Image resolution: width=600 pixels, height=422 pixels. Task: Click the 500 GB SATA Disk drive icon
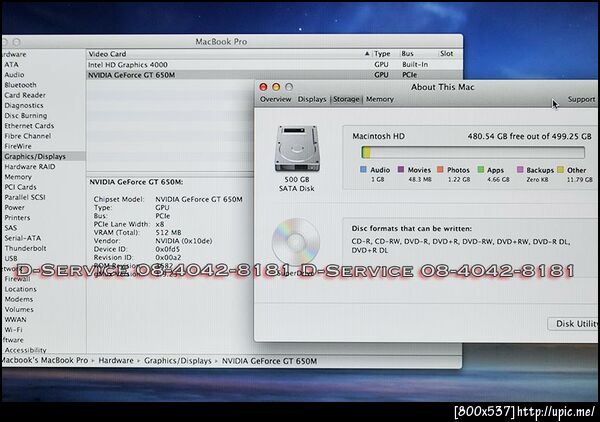(297, 148)
